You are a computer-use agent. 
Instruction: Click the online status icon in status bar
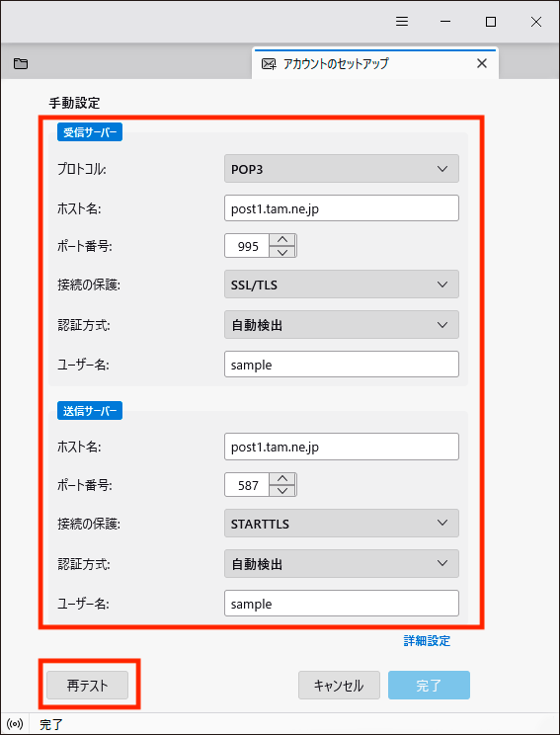16,724
